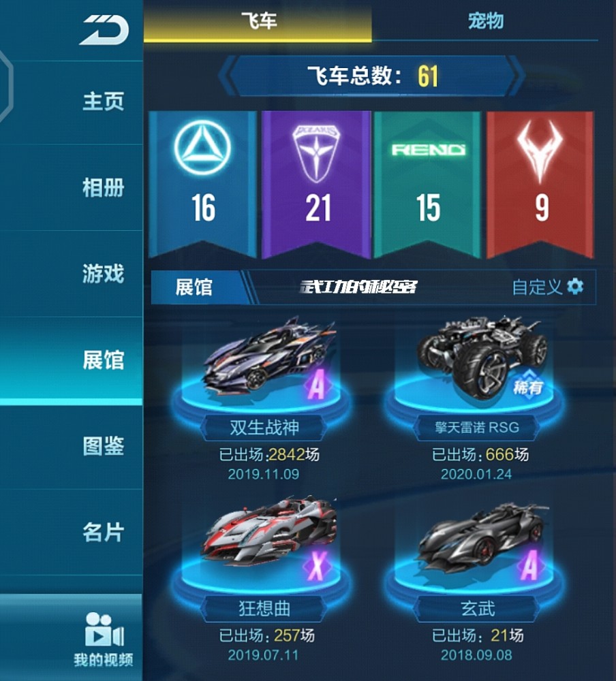Open 图鉴 in the sidebar
Screen dimensions: 616x681
point(103,446)
